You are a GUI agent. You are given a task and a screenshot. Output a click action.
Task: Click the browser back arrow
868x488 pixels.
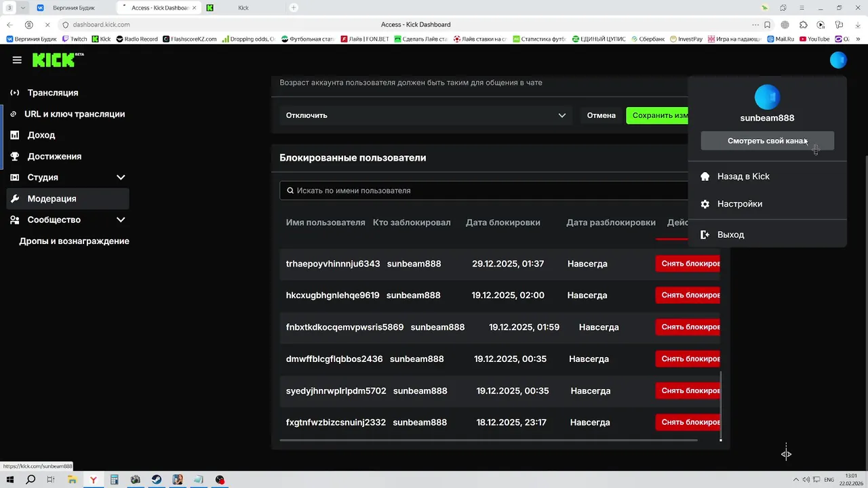(9, 24)
